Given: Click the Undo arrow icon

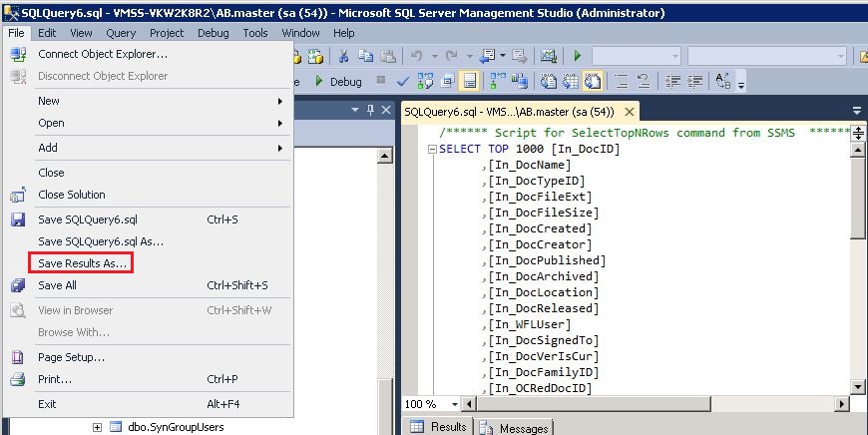Looking at the screenshot, I should [x=417, y=56].
